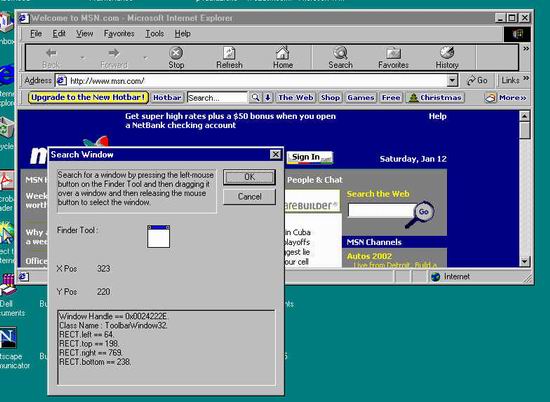Screen dimensions: 550x402
Task: Click the Free Hotbar button
Action: tap(391, 98)
